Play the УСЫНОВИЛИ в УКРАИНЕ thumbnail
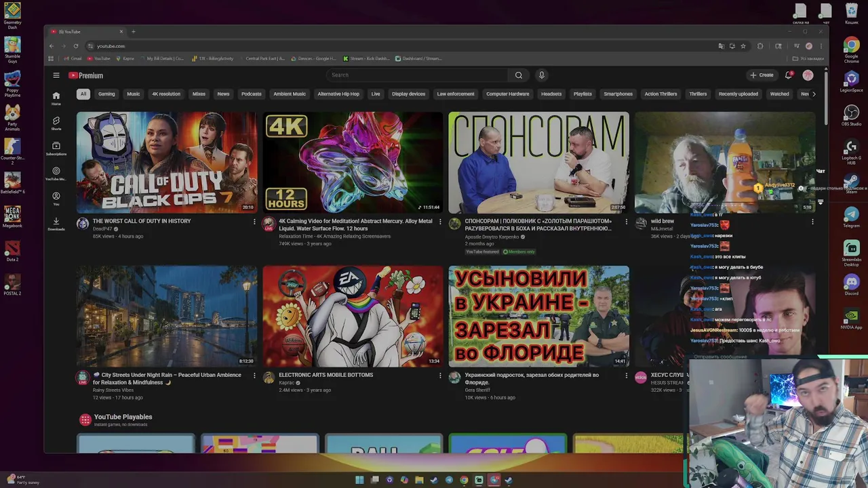 point(538,317)
